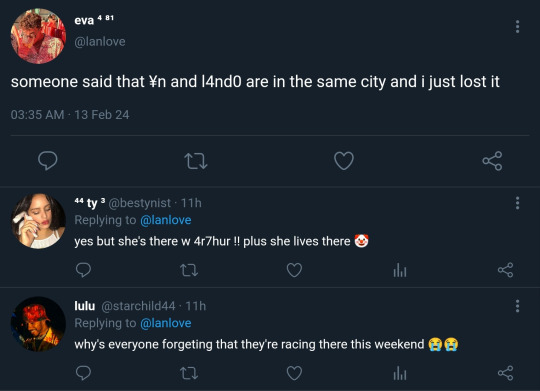Like ty's reply with clown emoji
Image resolution: width=540 pixels, height=391 pixels.
tap(294, 270)
